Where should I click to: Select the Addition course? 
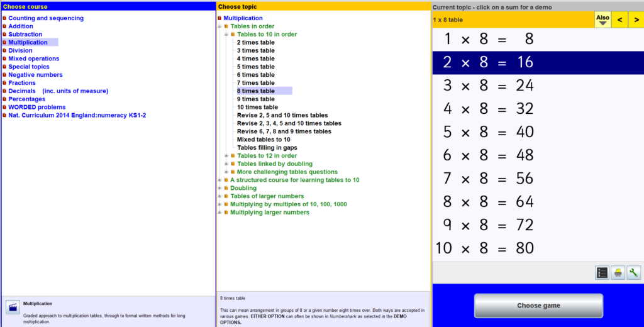pyautogui.click(x=21, y=26)
